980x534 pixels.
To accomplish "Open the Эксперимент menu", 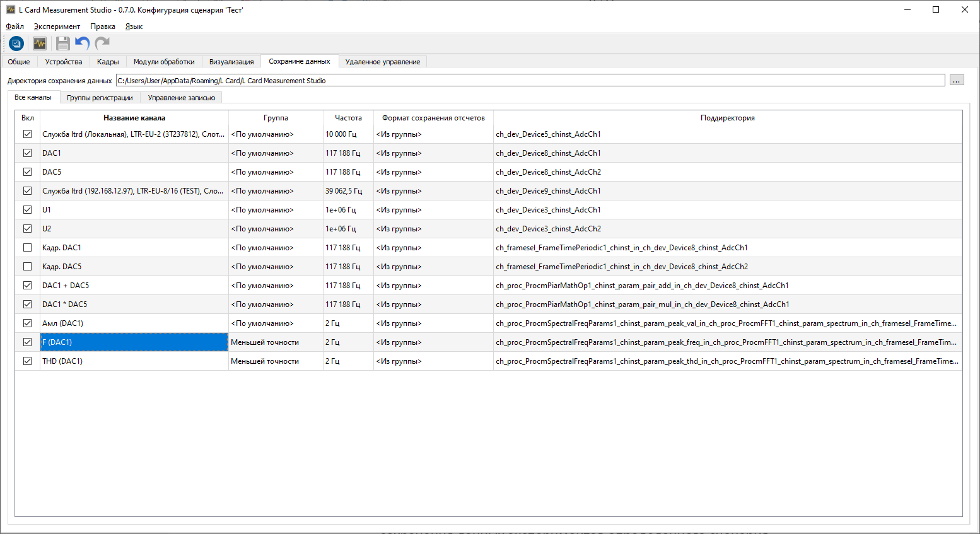I will click(57, 26).
